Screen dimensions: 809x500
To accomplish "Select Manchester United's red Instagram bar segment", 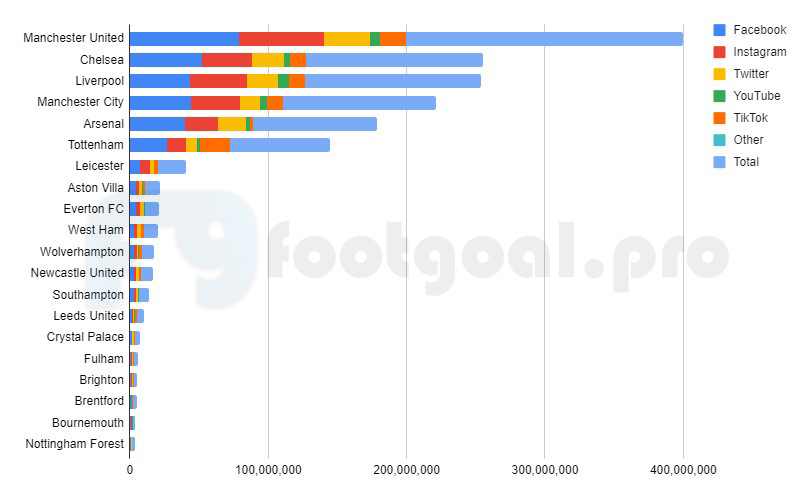I will click(x=282, y=39).
